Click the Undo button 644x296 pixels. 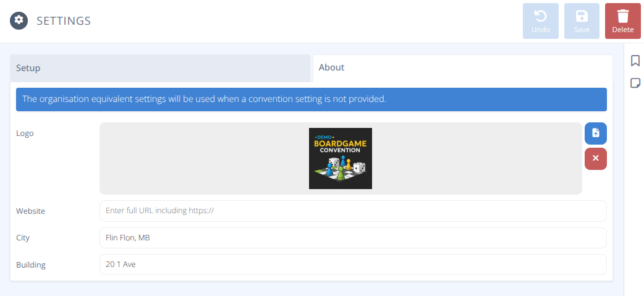click(541, 21)
